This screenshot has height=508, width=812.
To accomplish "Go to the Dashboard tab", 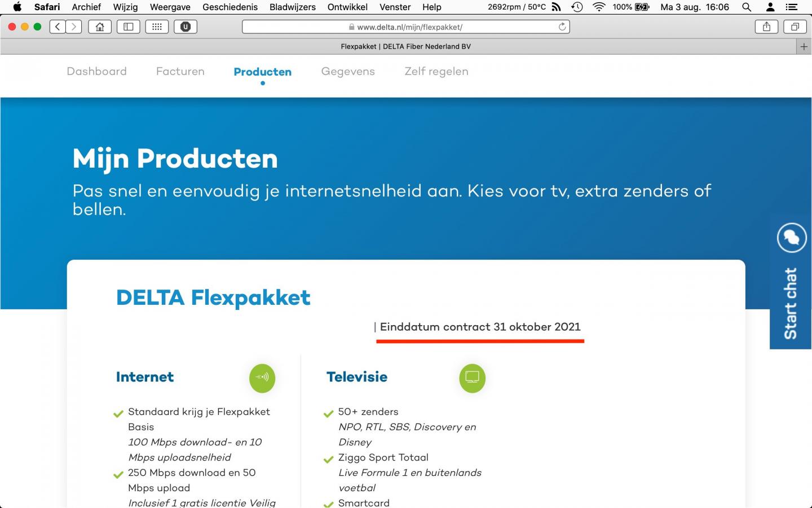I will pos(96,71).
